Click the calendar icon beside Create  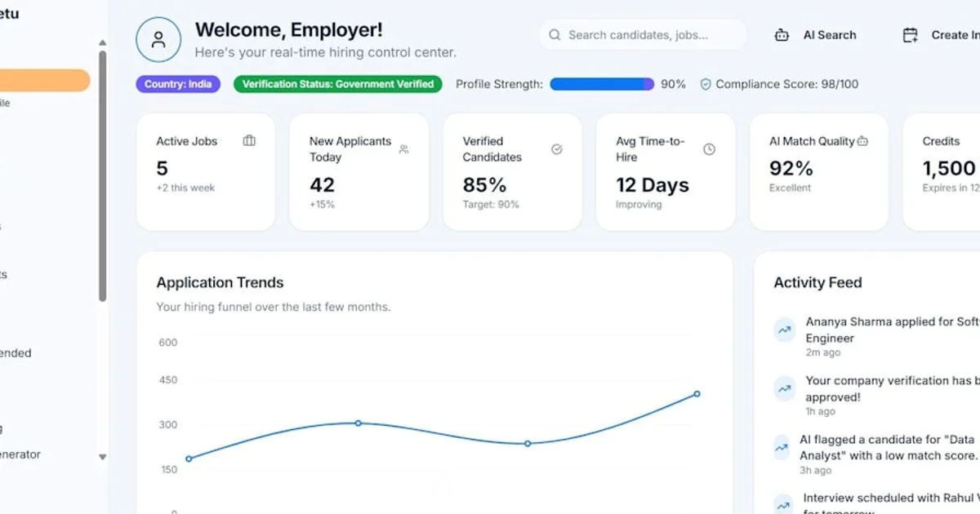pos(910,35)
